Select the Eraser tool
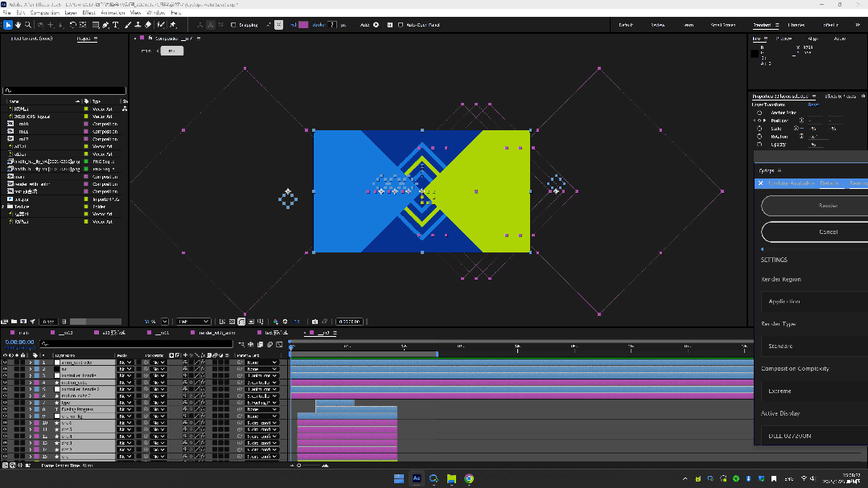The height and width of the screenshot is (488, 868). click(x=148, y=25)
